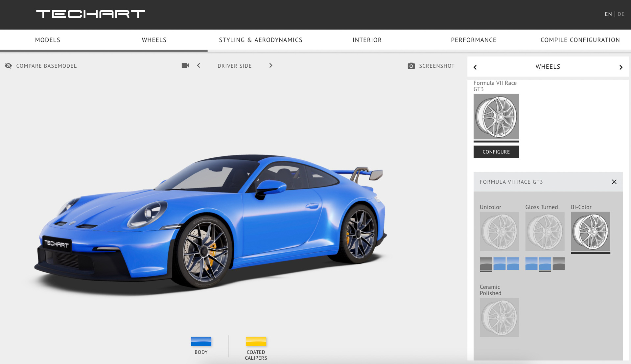Click the camera view icon

pos(185,65)
